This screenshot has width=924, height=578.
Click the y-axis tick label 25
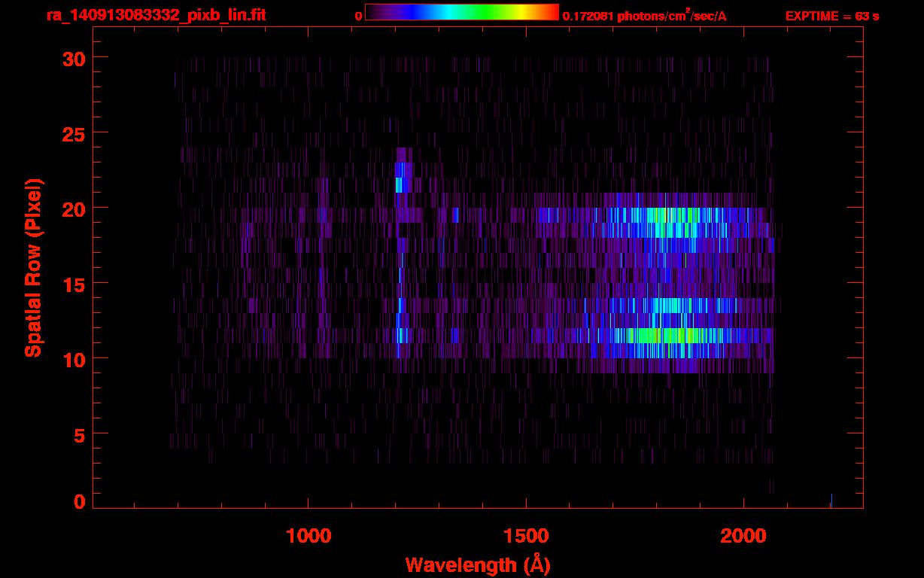pos(72,133)
